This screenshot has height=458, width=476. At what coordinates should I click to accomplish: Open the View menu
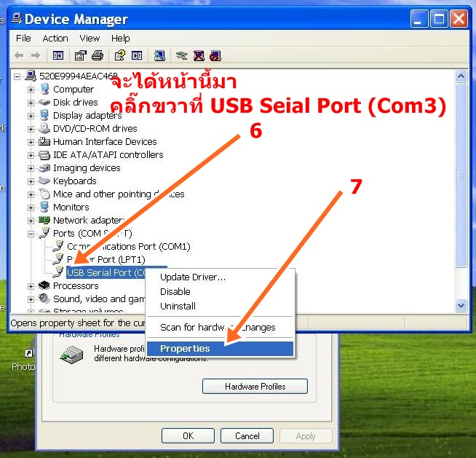tap(90, 39)
